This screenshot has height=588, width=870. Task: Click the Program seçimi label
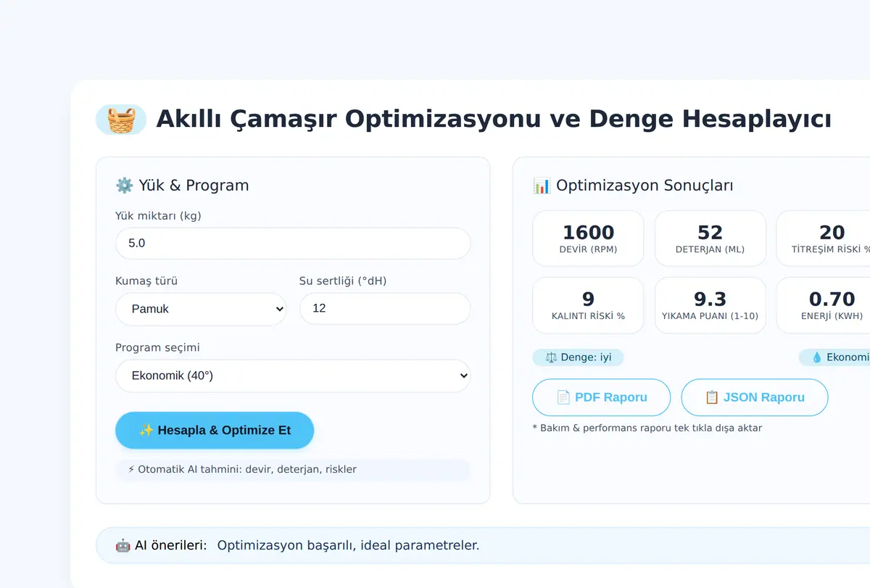click(x=157, y=347)
